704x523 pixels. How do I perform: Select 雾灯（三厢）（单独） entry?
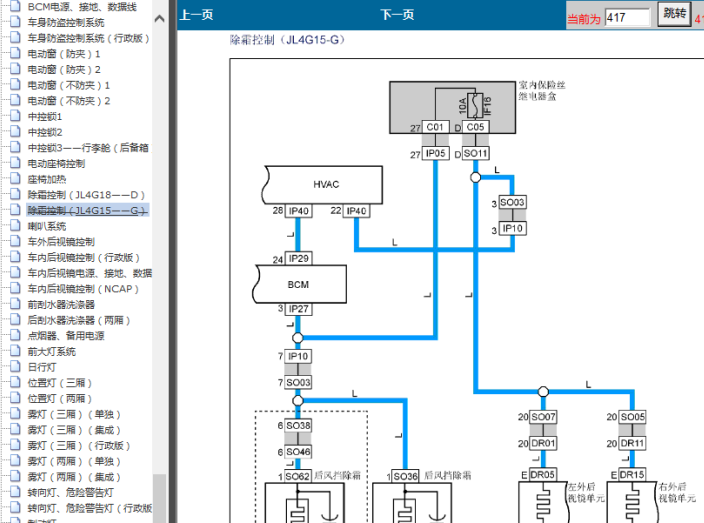[x=71, y=414]
